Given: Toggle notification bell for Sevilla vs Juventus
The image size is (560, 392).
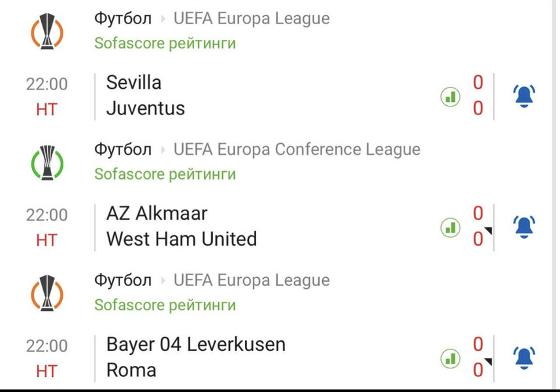Looking at the screenshot, I should pos(523,96).
